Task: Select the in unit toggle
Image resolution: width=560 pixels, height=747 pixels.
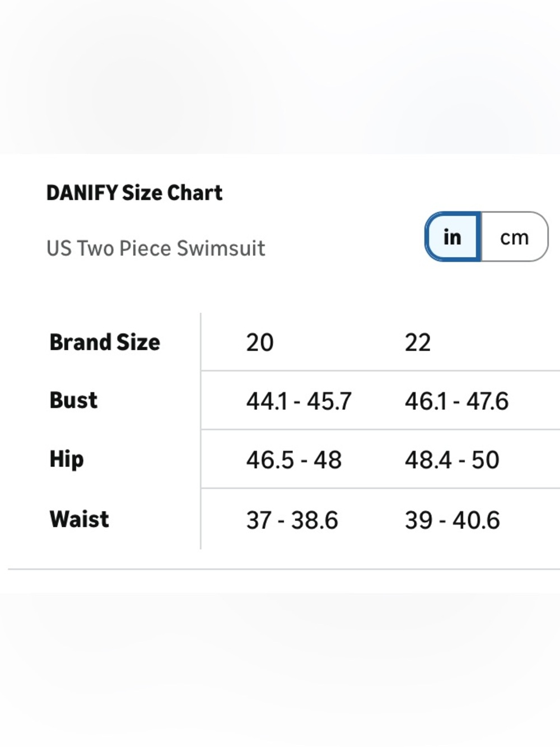Action: pyautogui.click(x=452, y=236)
